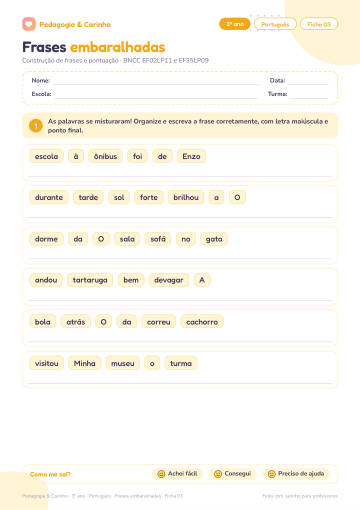Click the word chip 'cachorro'
This screenshot has width=360, height=510.
(x=202, y=322)
